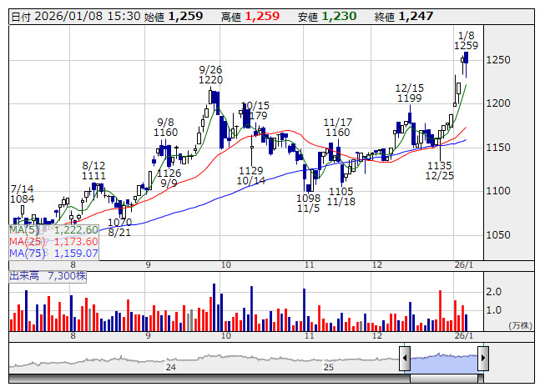
Task: Click the 終値 1,247 closing price text
Action: pos(404,17)
